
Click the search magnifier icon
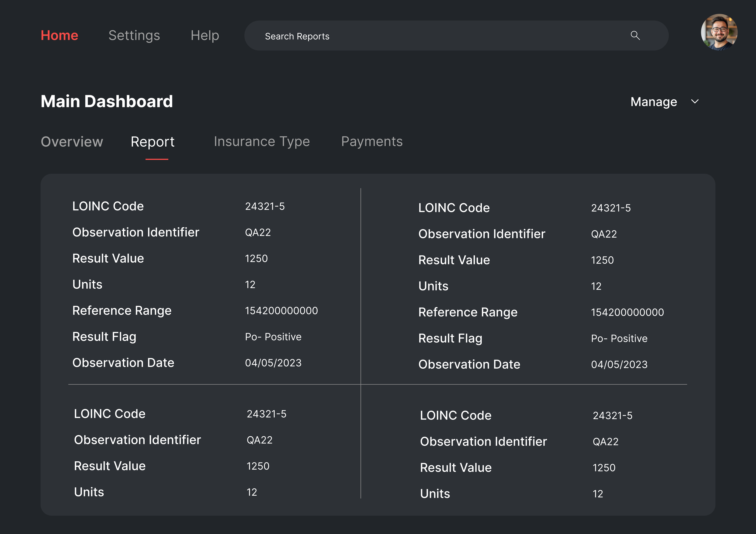coord(635,36)
